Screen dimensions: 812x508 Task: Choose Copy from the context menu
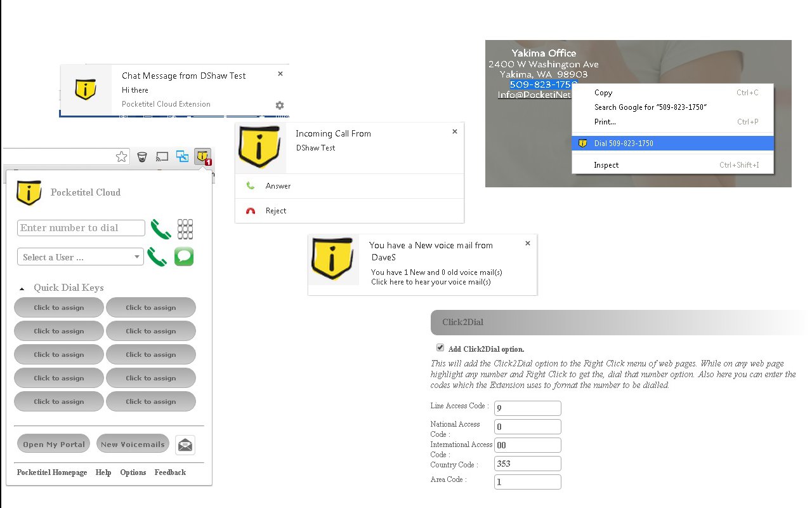click(x=673, y=93)
